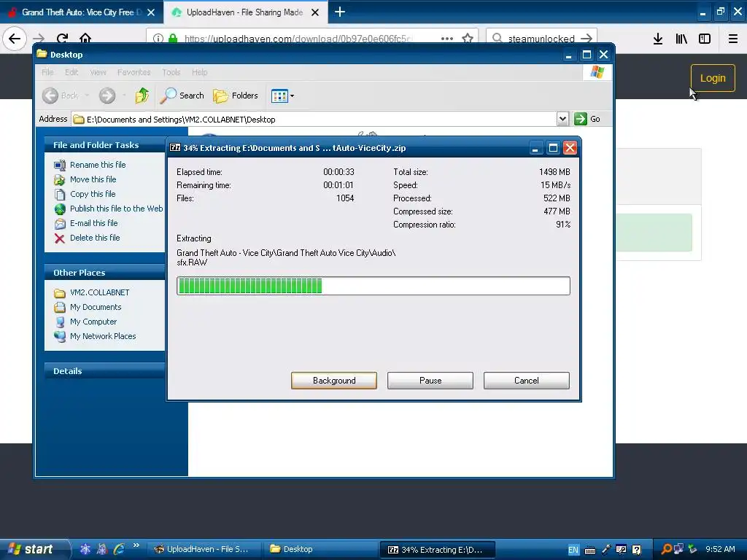Viewport: 747px width, 560px height.
Task: Open Explorer Search pane
Action: 182,96
